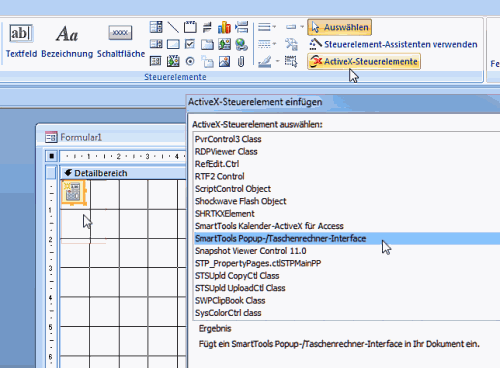The width and height of the screenshot is (500, 368).
Task: Click the form selector square at ruler corner
Action: point(51,156)
